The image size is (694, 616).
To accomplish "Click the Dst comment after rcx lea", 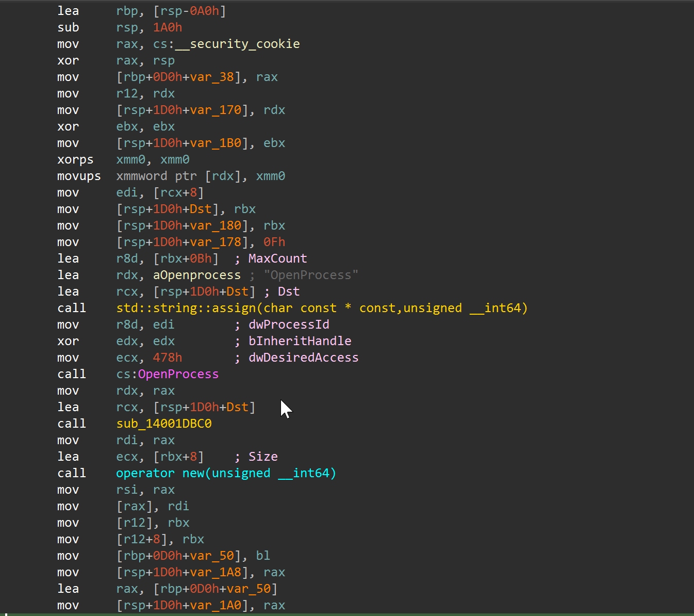I will (289, 291).
